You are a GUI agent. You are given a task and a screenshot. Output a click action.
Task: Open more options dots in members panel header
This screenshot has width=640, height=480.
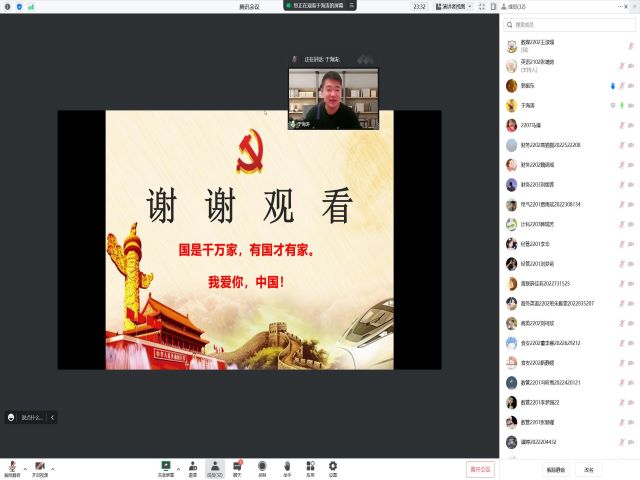coord(620,7)
